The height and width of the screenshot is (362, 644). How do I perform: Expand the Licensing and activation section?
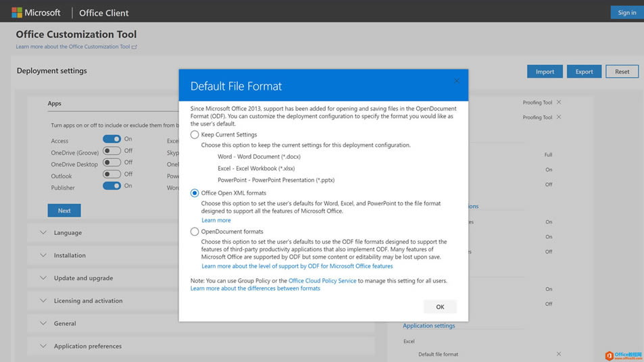click(x=43, y=301)
